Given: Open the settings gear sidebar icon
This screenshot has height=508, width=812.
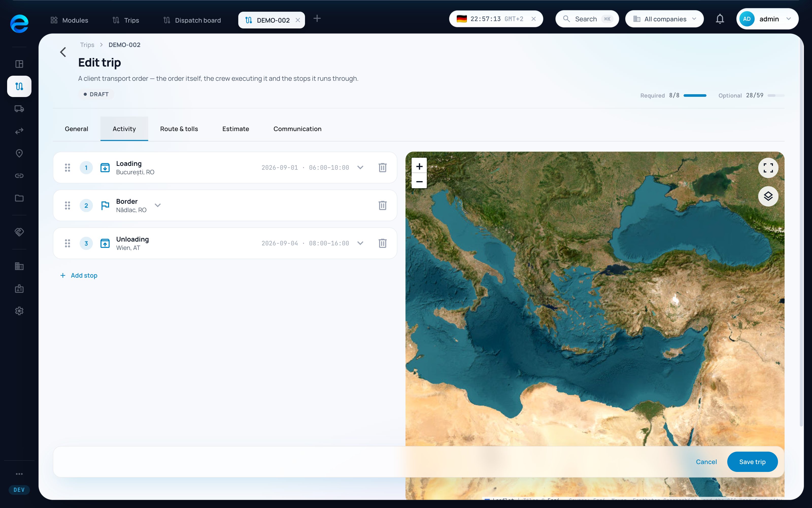Looking at the screenshot, I should [x=19, y=311].
